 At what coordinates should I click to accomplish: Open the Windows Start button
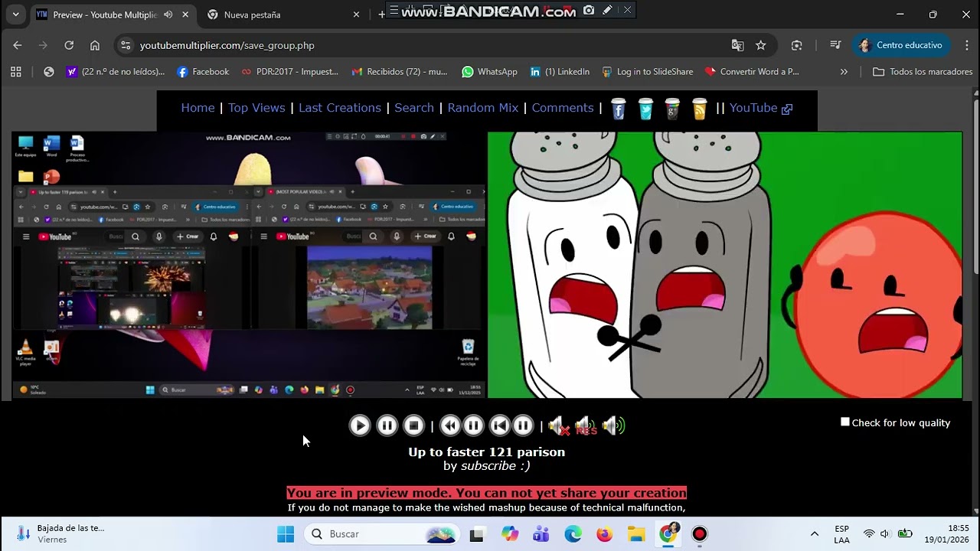coord(286,534)
